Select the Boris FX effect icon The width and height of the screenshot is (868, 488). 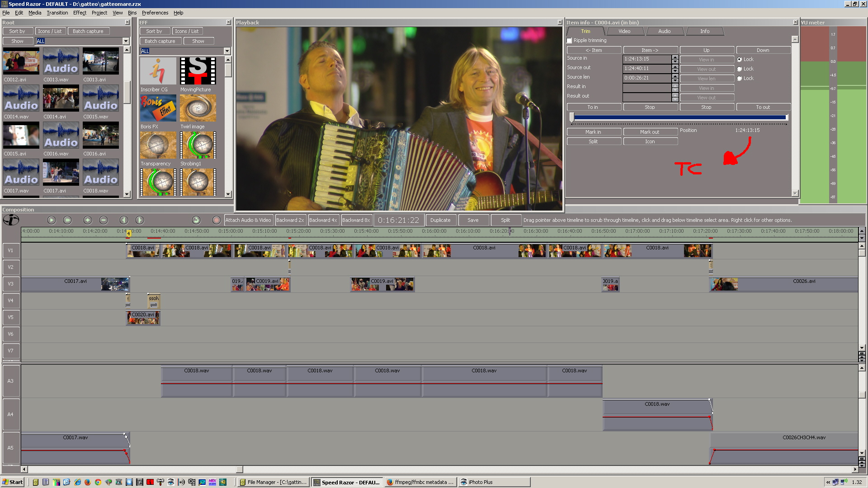pyautogui.click(x=158, y=108)
